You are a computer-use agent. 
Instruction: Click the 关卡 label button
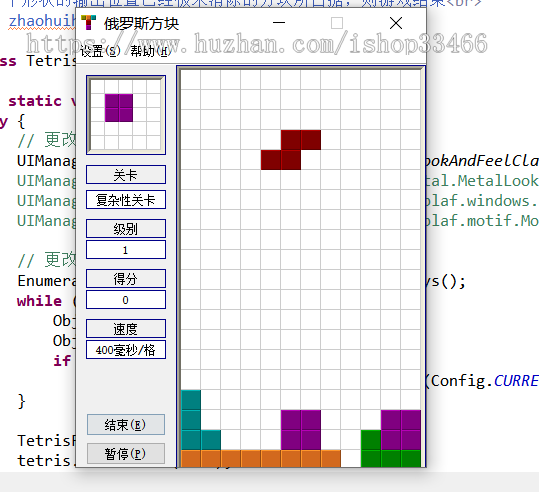click(x=125, y=175)
